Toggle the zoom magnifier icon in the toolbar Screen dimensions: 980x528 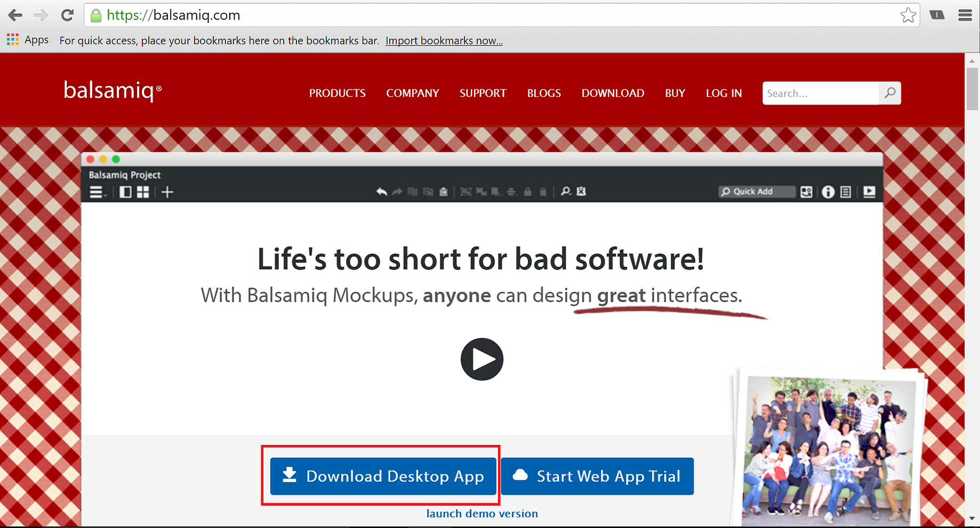pos(566,192)
